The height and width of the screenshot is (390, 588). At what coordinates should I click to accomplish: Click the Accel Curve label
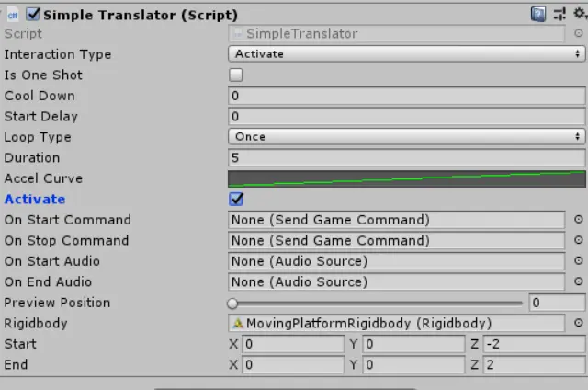click(43, 178)
